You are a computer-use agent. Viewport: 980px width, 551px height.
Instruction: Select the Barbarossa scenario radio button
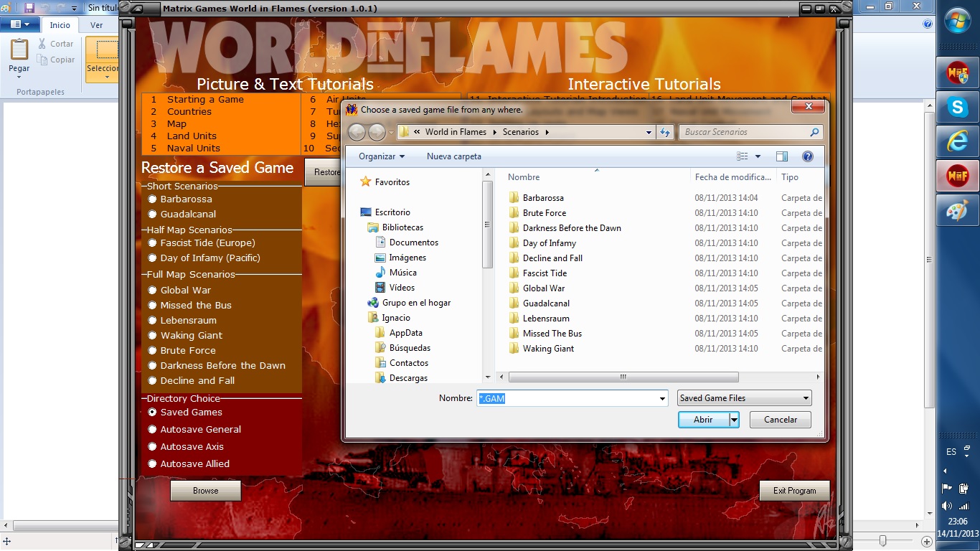pos(152,199)
